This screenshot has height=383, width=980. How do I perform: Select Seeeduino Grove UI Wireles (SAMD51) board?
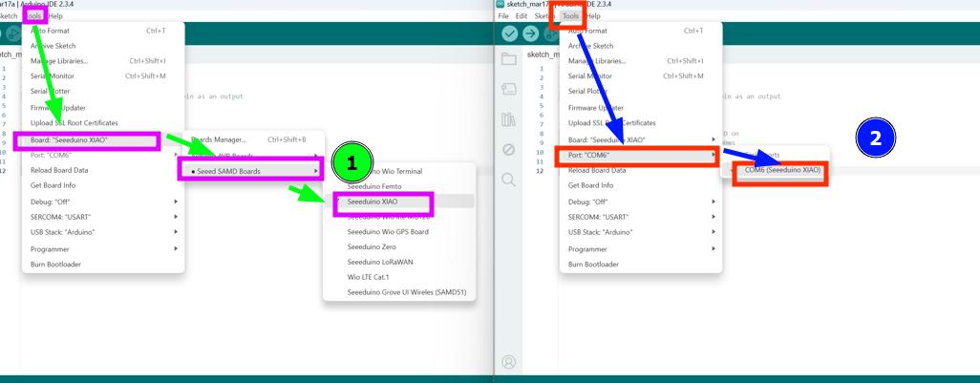[x=399, y=292]
